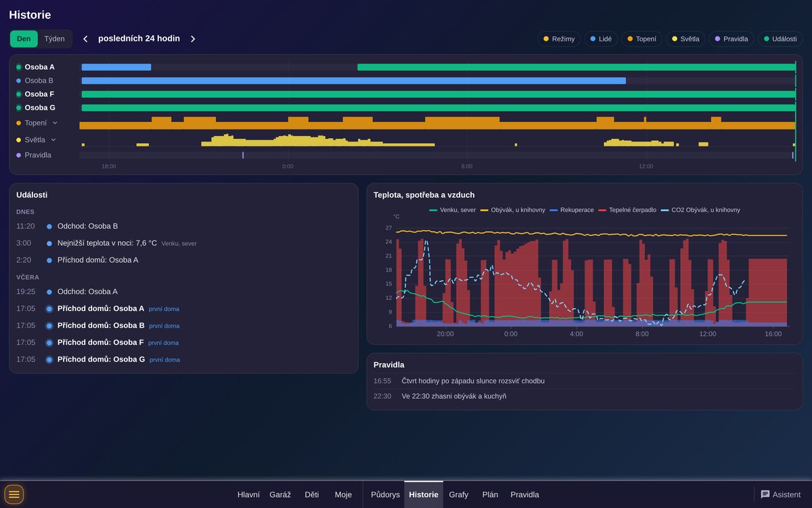This screenshot has width=812, height=508.
Task: Open the 19:25 Odchod: Osoba A event
Action: [183, 292]
